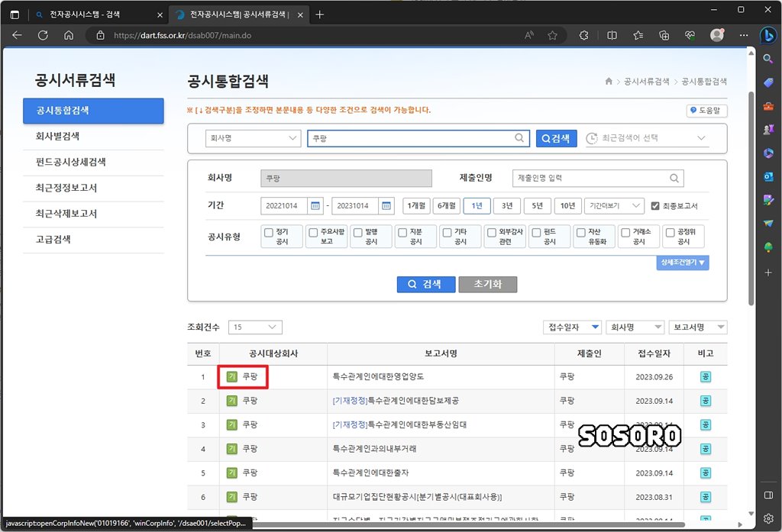
Task: Expand 최근검색어 선택 dropdown
Action: (647, 138)
